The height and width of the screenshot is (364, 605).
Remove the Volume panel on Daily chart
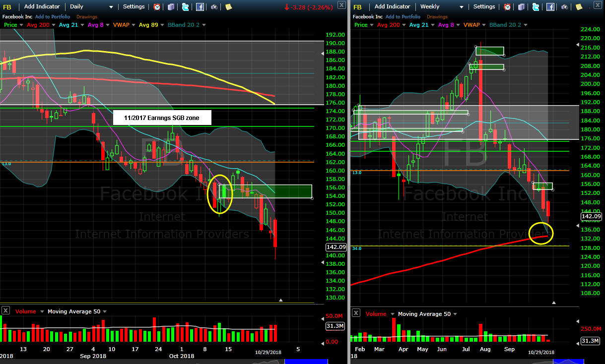5,310
